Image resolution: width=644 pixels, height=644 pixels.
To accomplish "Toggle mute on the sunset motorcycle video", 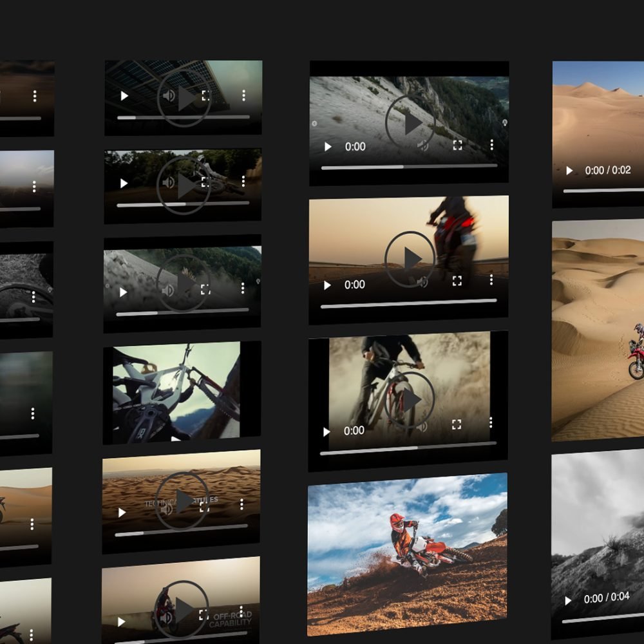I will 423,281.
